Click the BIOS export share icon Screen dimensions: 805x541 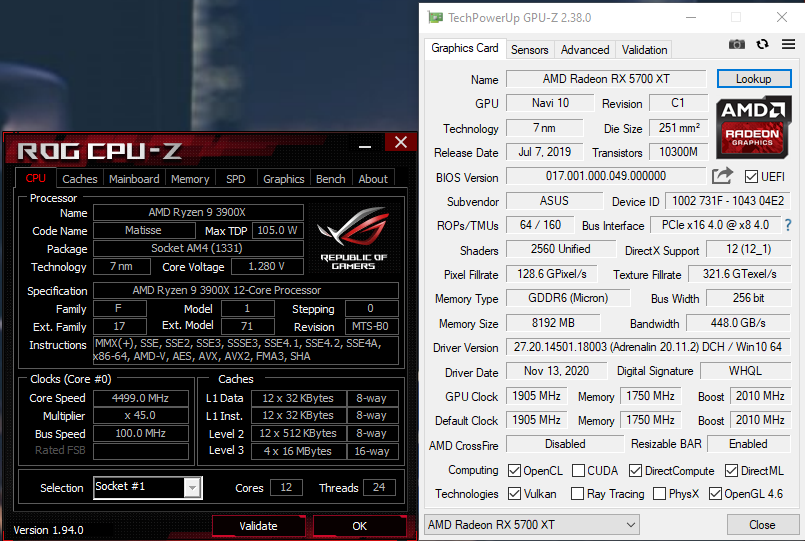click(722, 176)
